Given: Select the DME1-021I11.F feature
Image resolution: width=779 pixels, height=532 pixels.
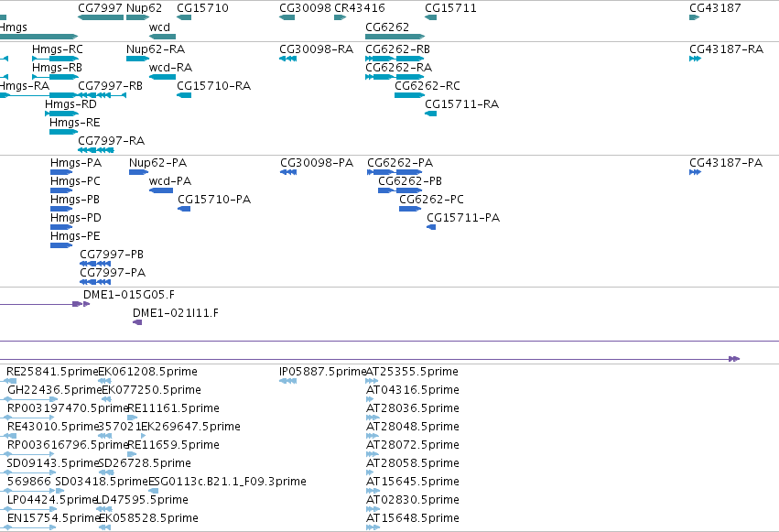Looking at the screenshot, I should [x=137, y=322].
